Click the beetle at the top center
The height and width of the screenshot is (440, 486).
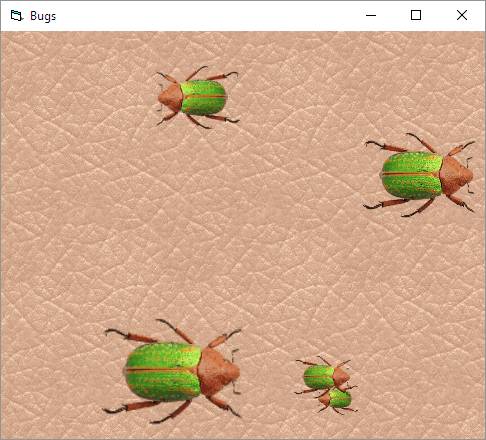click(x=198, y=97)
